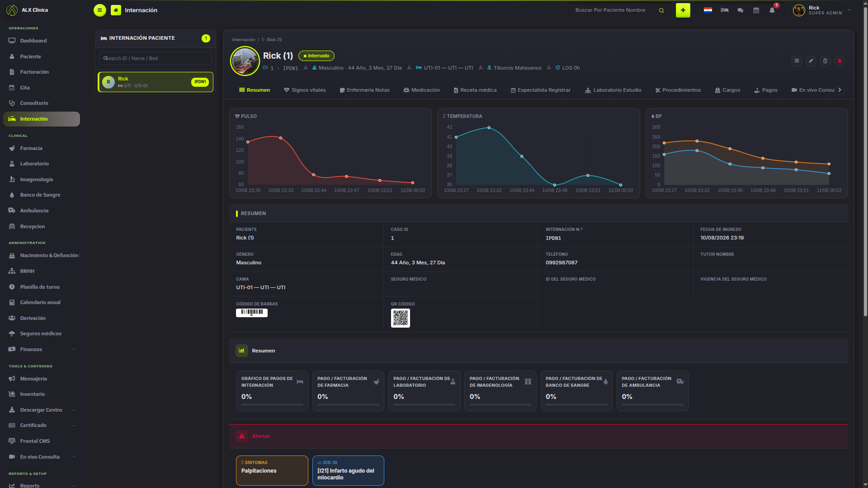The height and width of the screenshot is (488, 868).
Task: Click the Pago Farmacia progress bar
Action: (x=348, y=405)
